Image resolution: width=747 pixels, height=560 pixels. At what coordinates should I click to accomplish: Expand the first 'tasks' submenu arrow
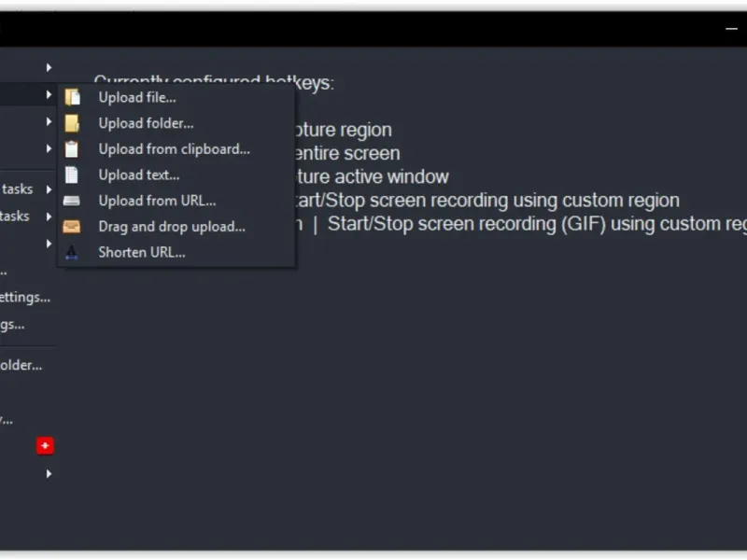click(49, 189)
